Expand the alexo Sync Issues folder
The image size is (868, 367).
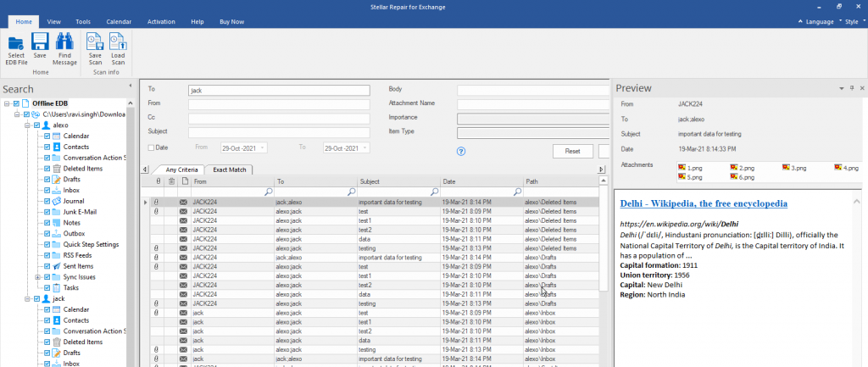coord(37,277)
